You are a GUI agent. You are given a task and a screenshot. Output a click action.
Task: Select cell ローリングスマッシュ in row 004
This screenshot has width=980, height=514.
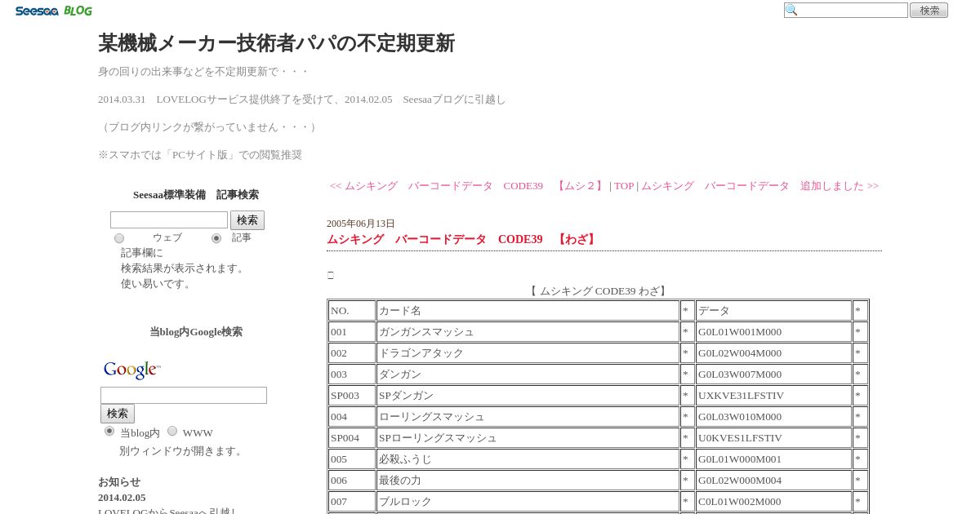click(x=528, y=417)
